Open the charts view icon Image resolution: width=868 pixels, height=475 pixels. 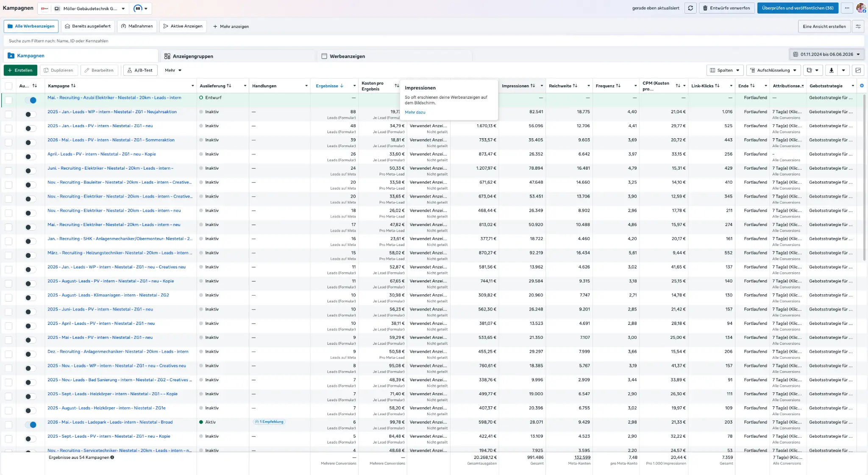[858, 70]
